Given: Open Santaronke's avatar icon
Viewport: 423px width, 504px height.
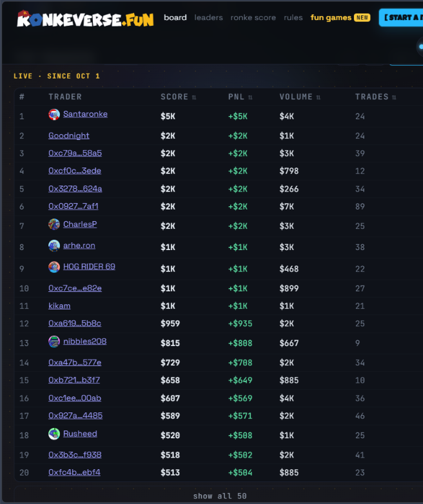Looking at the screenshot, I should (x=54, y=115).
